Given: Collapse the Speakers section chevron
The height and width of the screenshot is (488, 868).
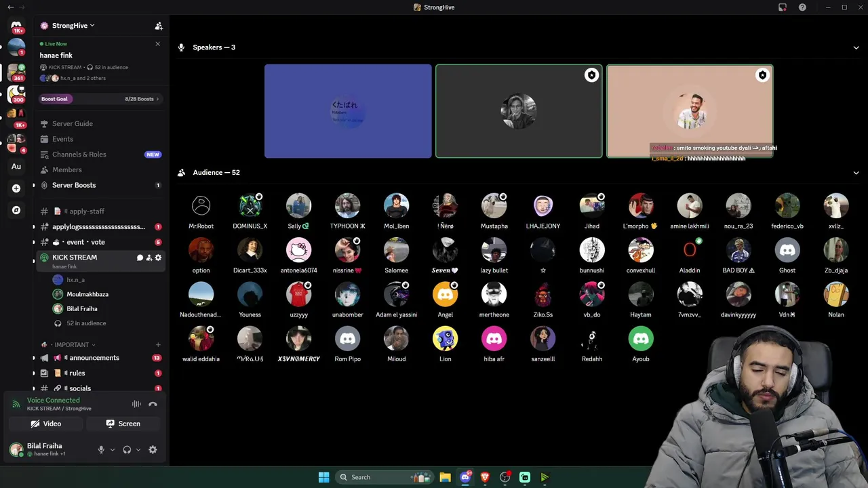Looking at the screenshot, I should (856, 47).
